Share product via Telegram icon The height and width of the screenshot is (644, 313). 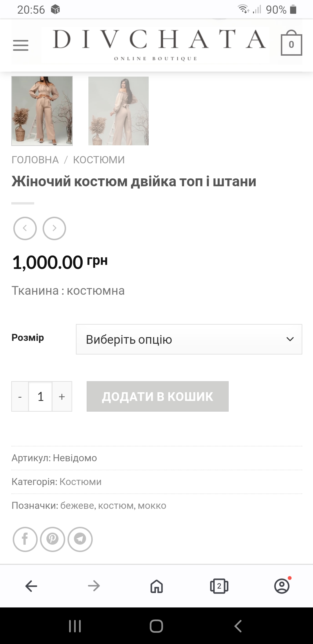(80, 539)
